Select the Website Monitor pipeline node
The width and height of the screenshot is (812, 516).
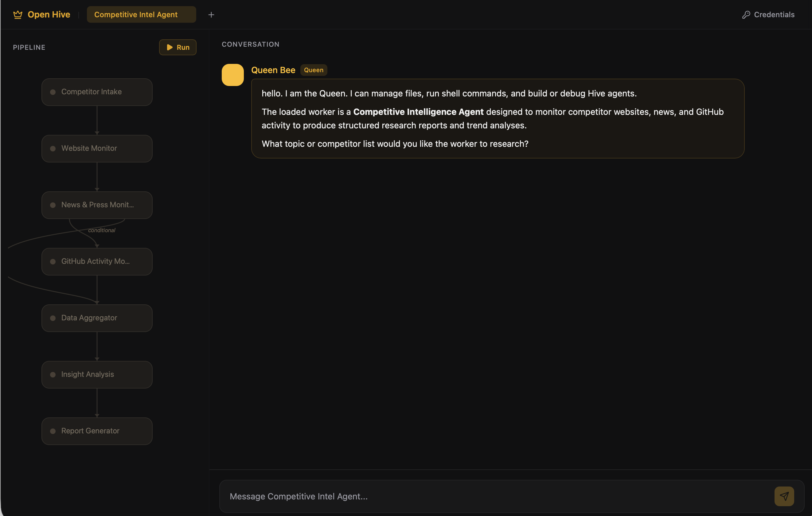[x=97, y=148]
